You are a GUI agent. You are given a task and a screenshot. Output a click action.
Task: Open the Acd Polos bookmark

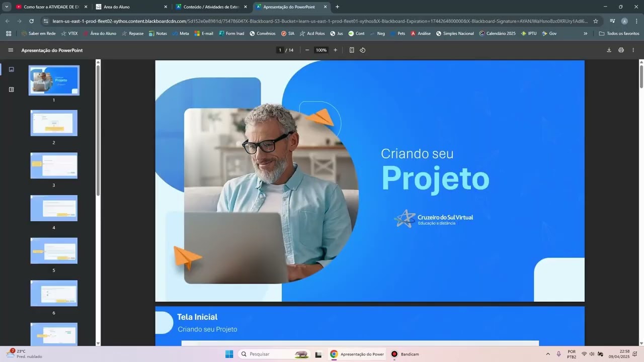pyautogui.click(x=312, y=34)
